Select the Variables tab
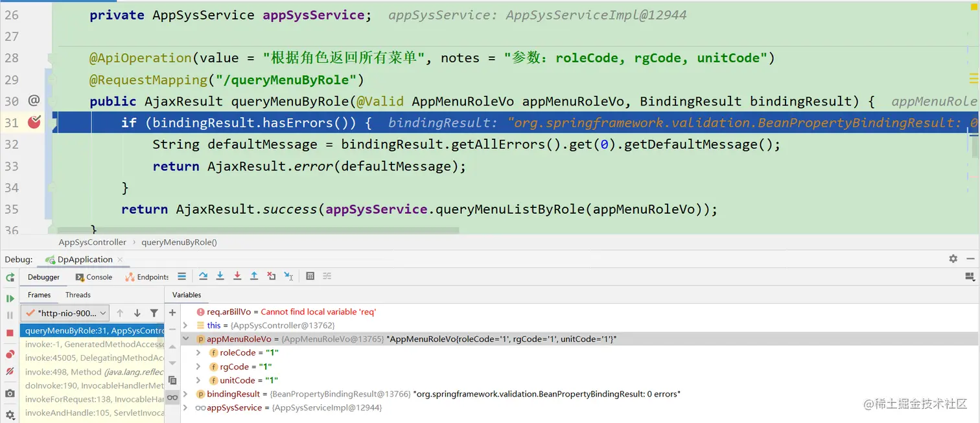 [x=187, y=295]
